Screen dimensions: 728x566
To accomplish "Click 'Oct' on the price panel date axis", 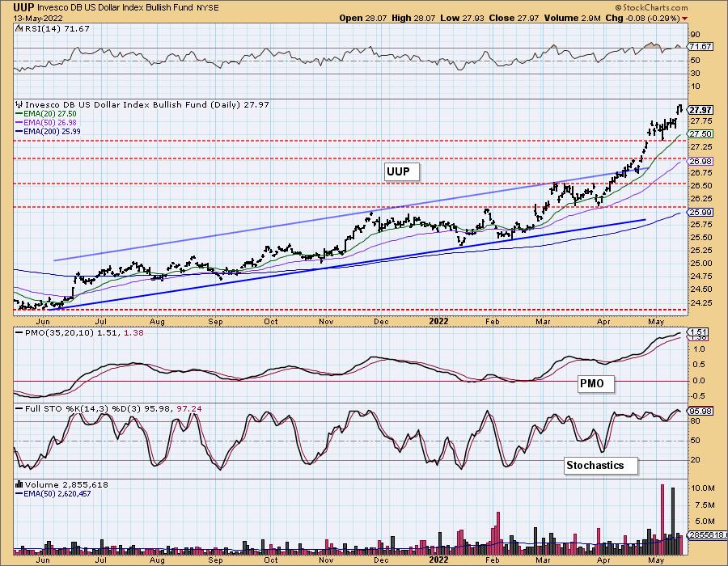I will coord(271,322).
